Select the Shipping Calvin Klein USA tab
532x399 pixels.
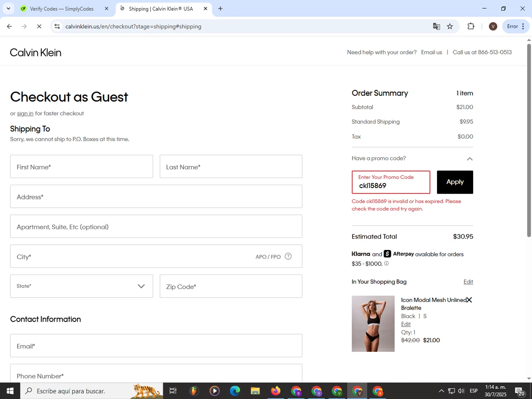click(x=161, y=9)
